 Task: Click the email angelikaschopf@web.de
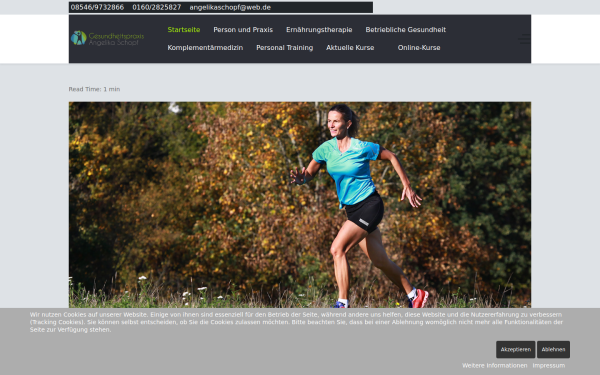click(230, 7)
